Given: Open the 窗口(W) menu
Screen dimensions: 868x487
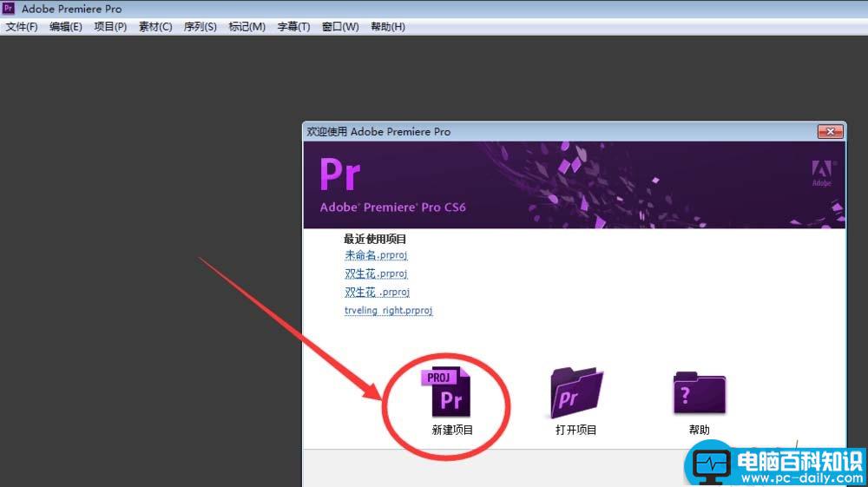Looking at the screenshot, I should pyautogui.click(x=340, y=27).
